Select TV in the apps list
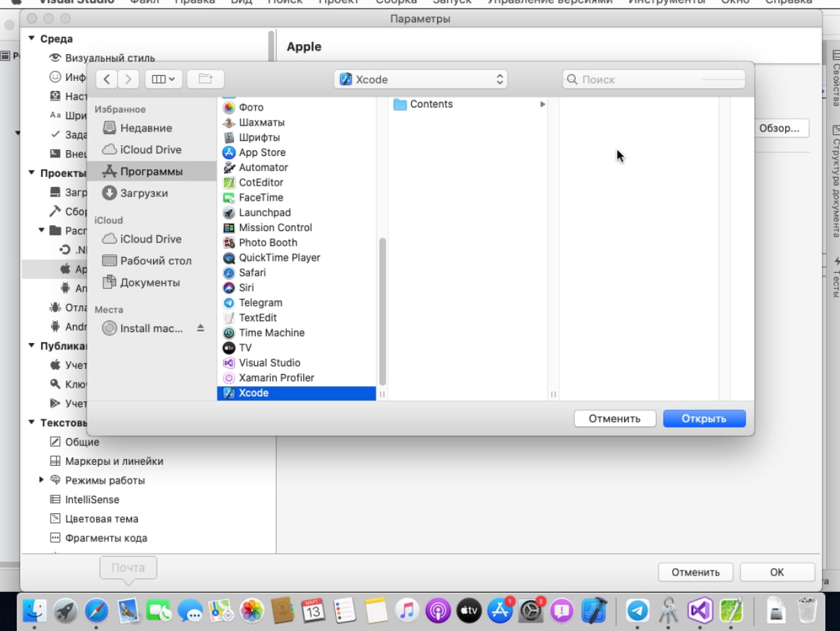 pyautogui.click(x=296, y=347)
